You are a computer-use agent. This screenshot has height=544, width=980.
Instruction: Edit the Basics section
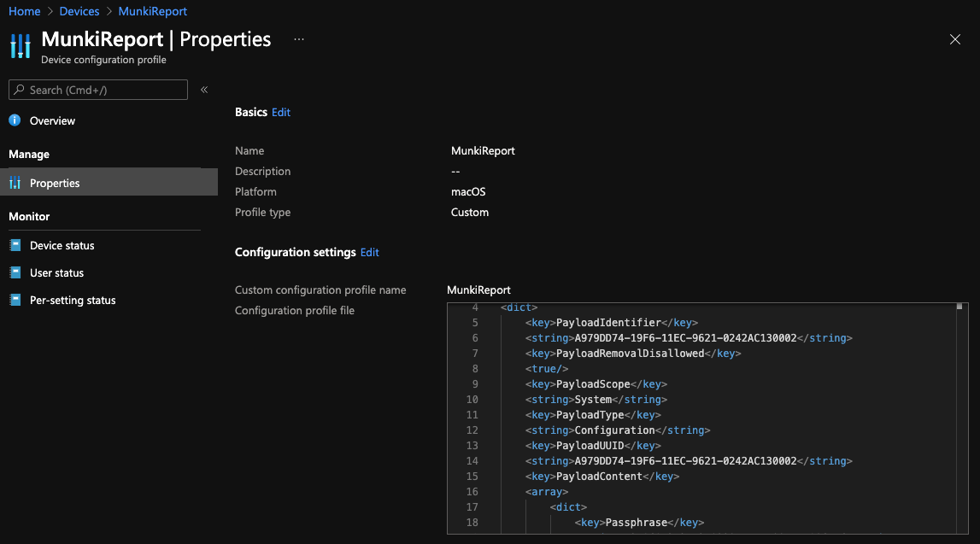pos(281,112)
